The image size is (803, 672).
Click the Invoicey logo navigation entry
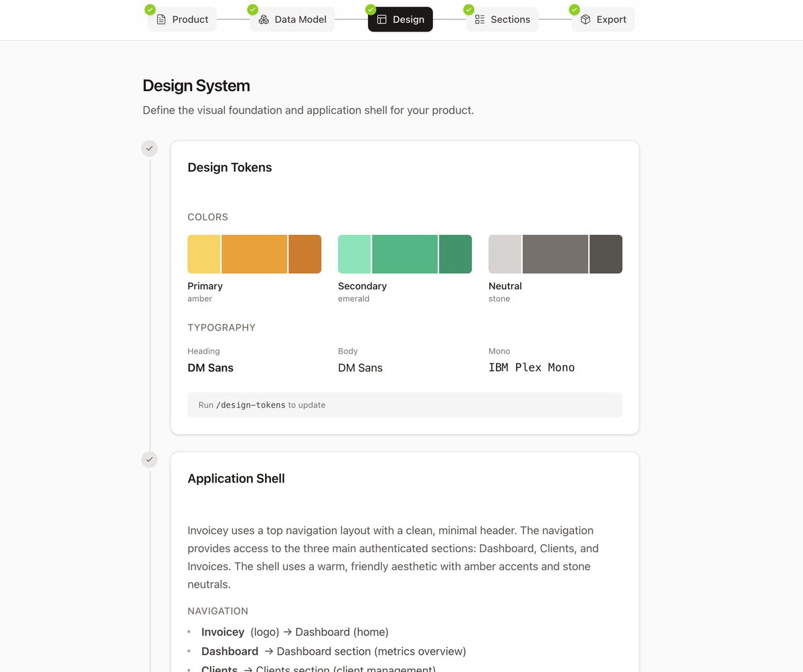click(223, 632)
